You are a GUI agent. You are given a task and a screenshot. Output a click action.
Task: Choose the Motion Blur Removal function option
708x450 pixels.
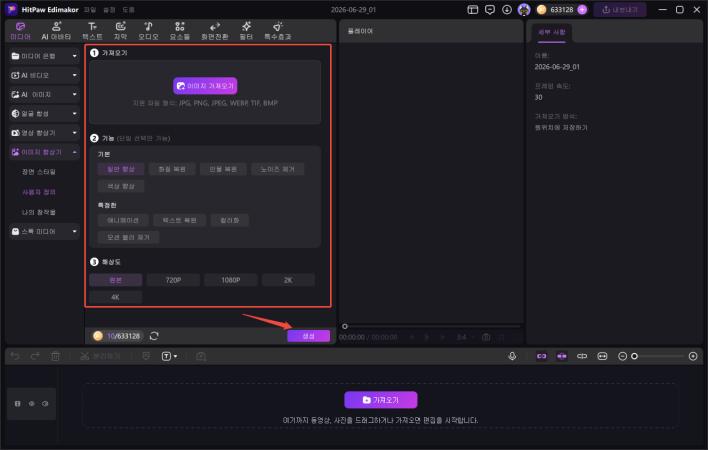pos(128,237)
